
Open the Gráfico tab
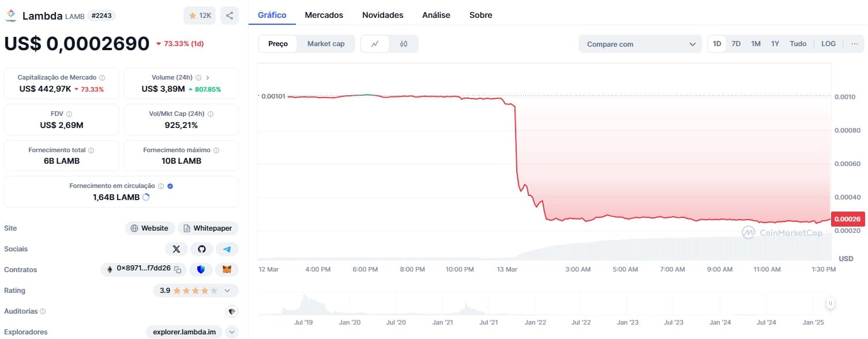[x=272, y=15]
